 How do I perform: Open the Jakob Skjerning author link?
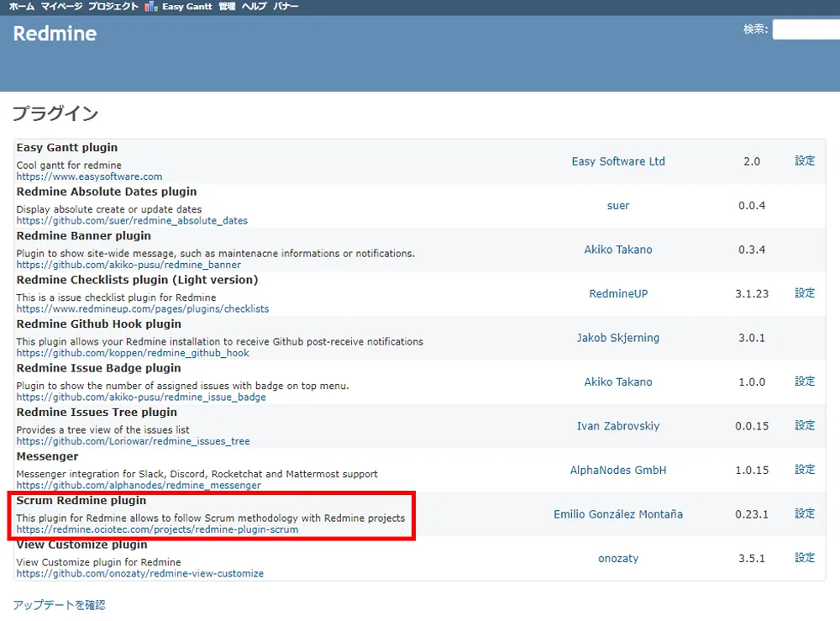617,338
